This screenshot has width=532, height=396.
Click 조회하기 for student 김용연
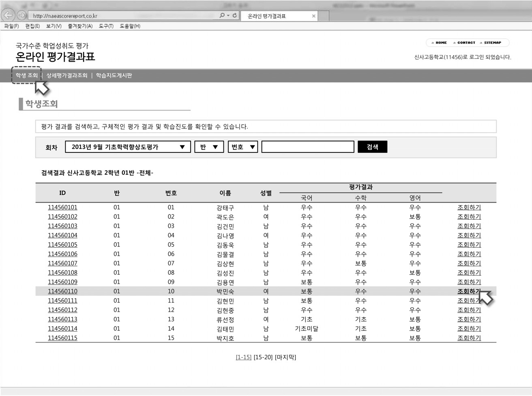(469, 282)
